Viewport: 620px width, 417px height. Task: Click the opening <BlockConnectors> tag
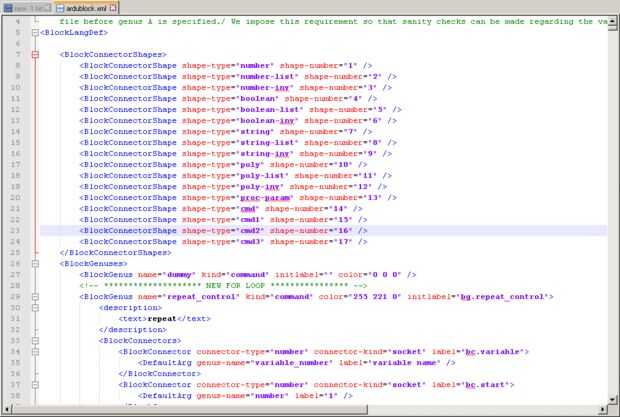(140, 341)
